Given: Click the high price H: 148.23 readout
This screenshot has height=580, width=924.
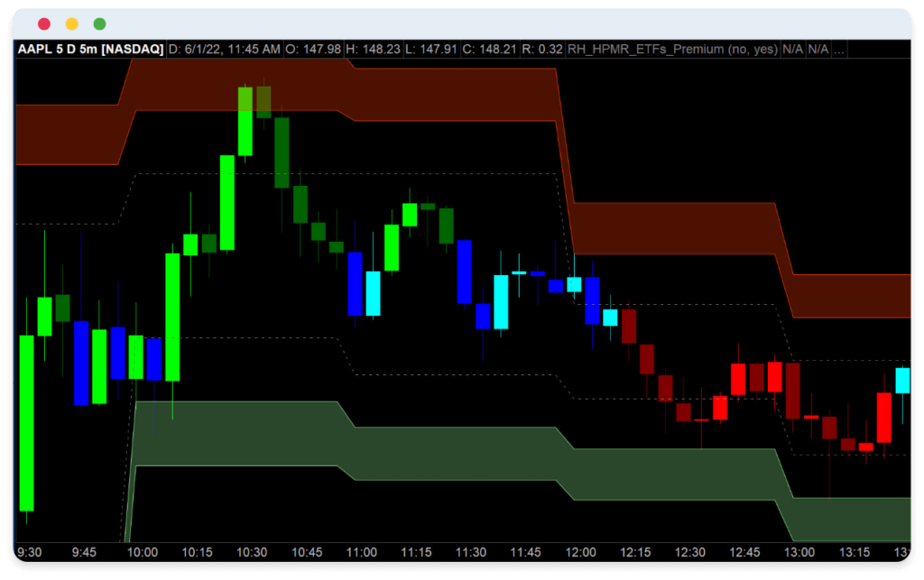Looking at the screenshot, I should [373, 50].
